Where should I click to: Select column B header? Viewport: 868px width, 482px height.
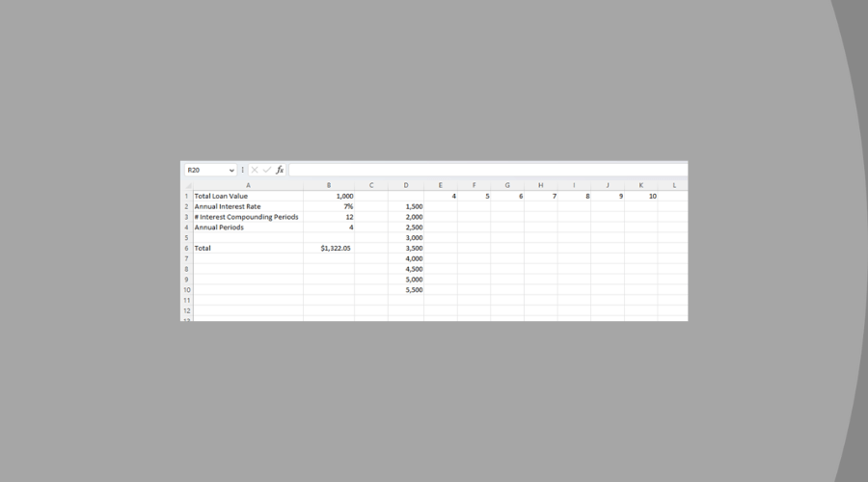coord(329,185)
